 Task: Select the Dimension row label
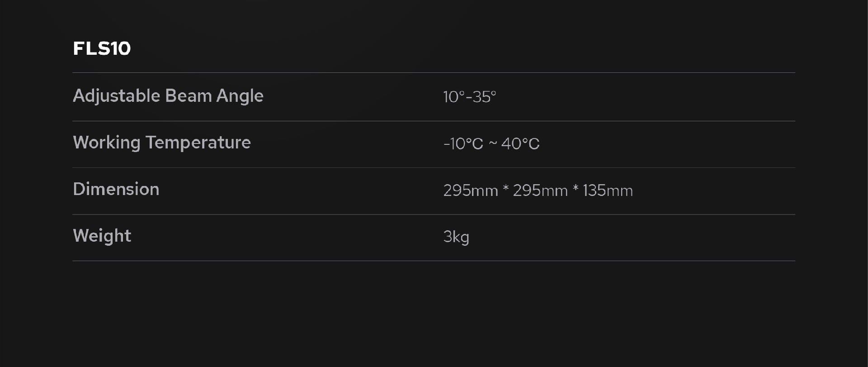116,189
